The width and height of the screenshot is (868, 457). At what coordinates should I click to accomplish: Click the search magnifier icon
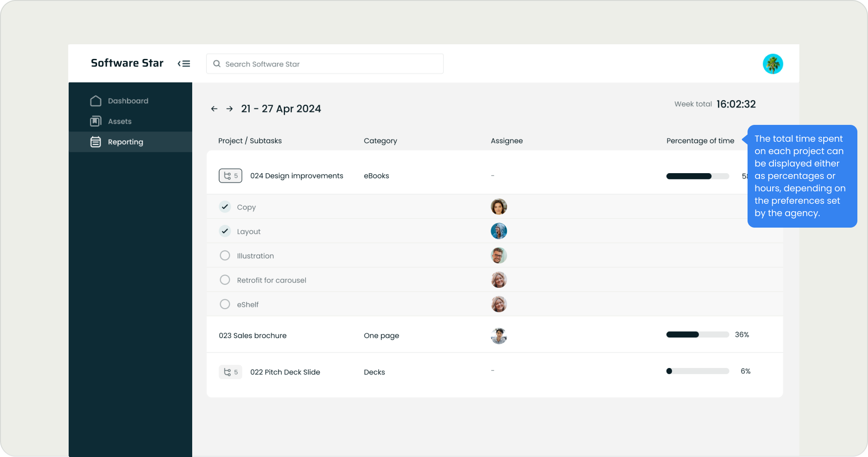click(217, 64)
